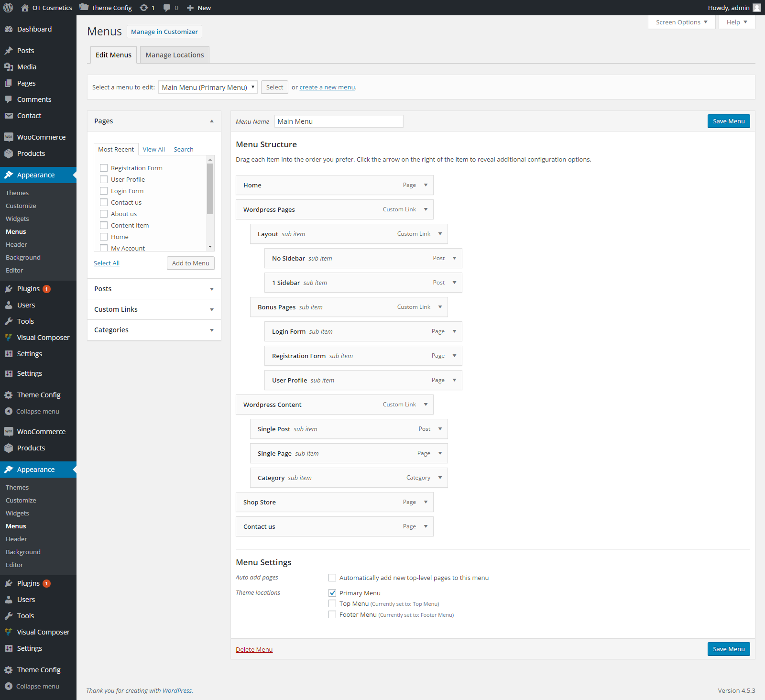Image resolution: width=765 pixels, height=700 pixels.
Task: Switch to Search pages tab
Action: pos(184,149)
